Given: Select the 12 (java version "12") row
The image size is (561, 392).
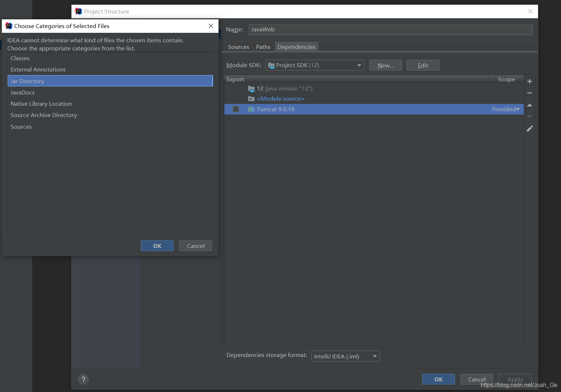Looking at the screenshot, I should click(x=374, y=89).
